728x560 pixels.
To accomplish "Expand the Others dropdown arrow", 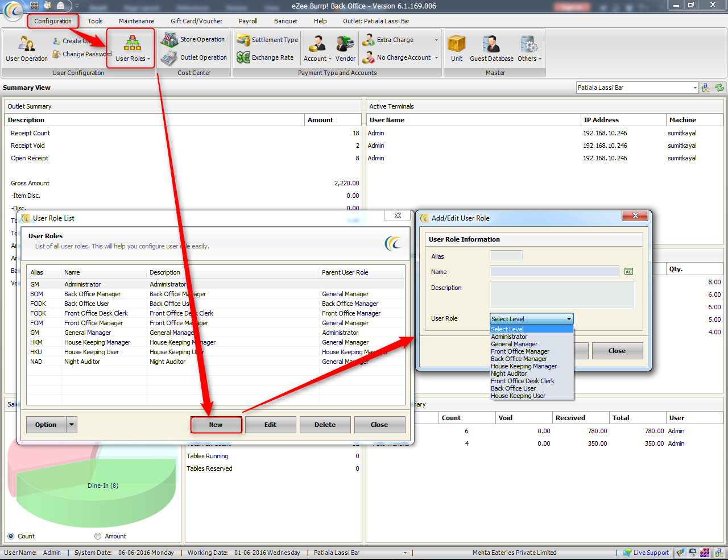I will pos(540,59).
